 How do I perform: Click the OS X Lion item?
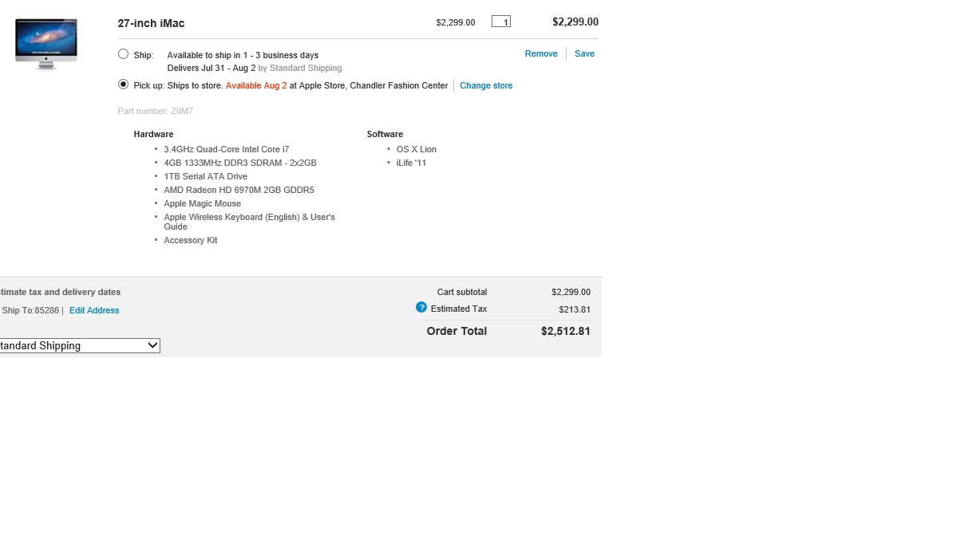417,150
